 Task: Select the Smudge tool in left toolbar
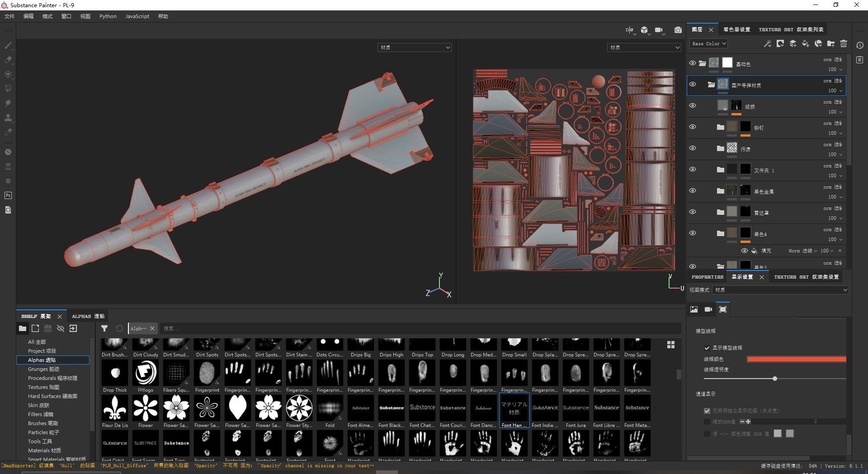(8, 103)
